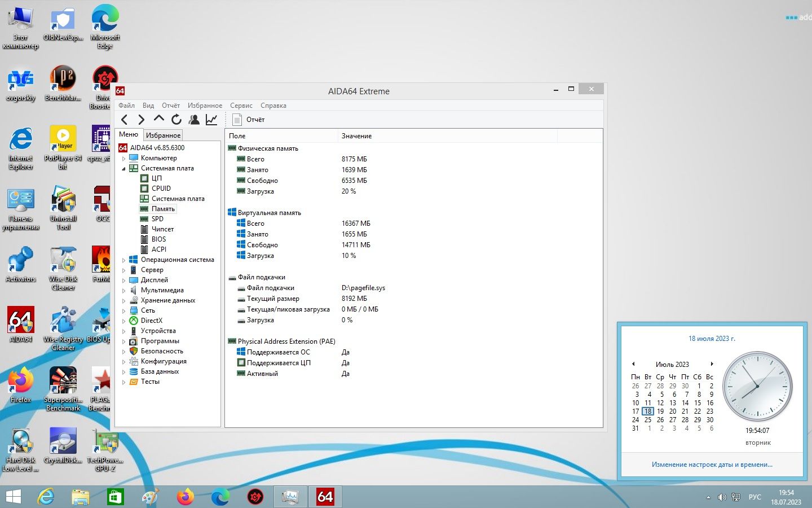This screenshot has height=508, width=812.
Task: Click the Forward navigation arrow in toolbar
Action: pyautogui.click(x=142, y=120)
